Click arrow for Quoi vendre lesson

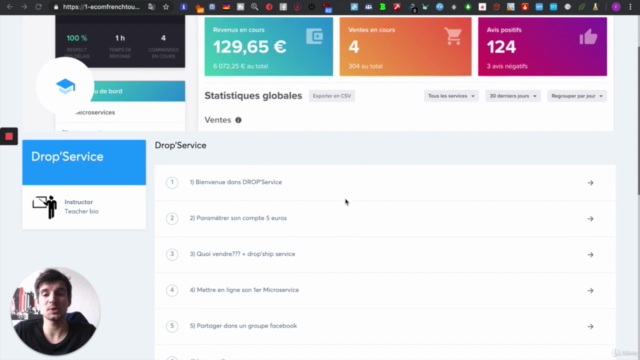(x=590, y=255)
